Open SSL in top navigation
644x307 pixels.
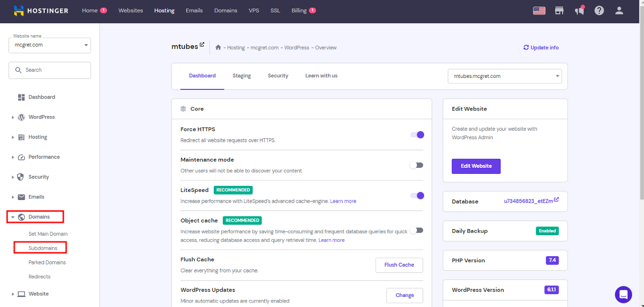pyautogui.click(x=275, y=11)
